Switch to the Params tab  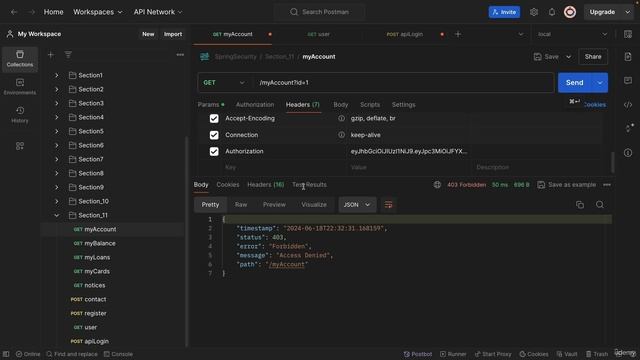pos(211,104)
